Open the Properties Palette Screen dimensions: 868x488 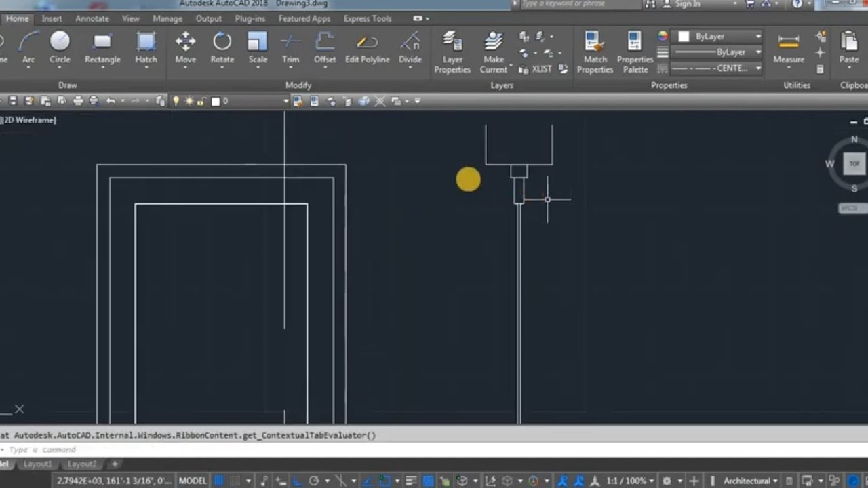(x=635, y=52)
